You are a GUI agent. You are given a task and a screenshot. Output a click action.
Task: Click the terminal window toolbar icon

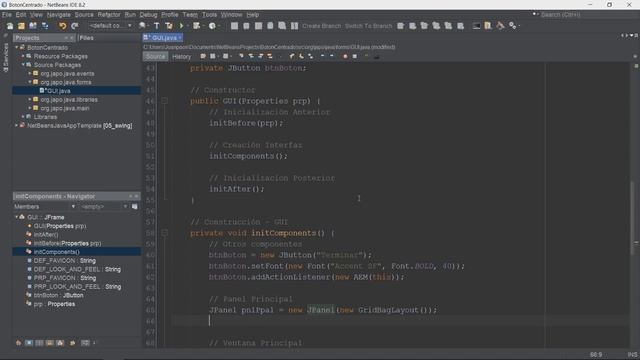coord(476,26)
